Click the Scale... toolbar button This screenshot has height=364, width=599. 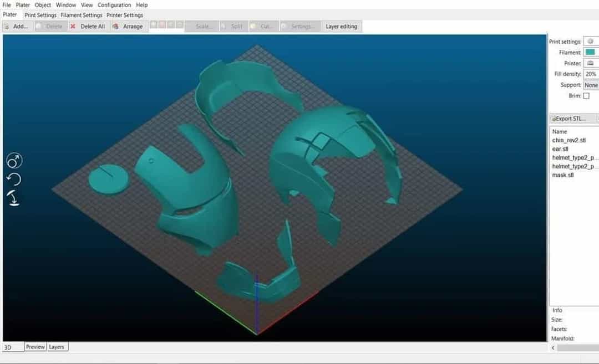point(202,27)
